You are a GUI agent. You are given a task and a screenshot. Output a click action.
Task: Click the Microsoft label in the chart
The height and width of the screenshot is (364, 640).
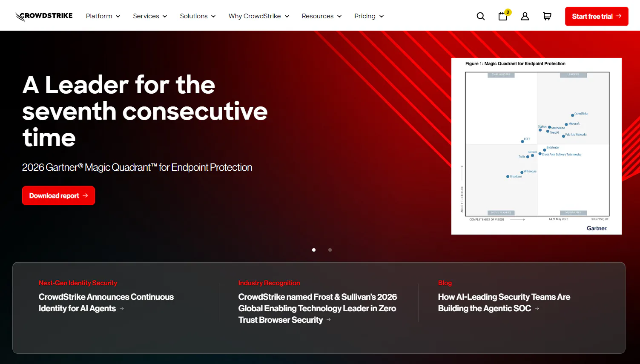pyautogui.click(x=574, y=124)
